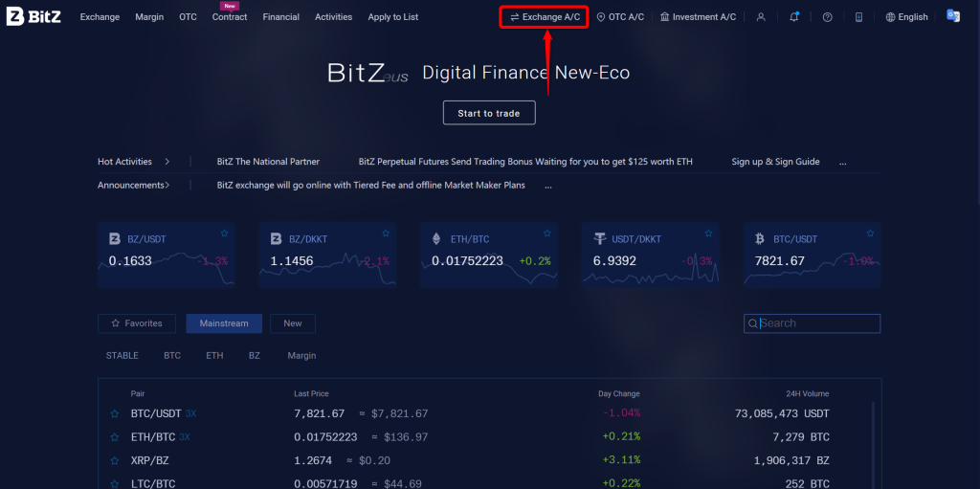
Task: Open the Exchange menu
Action: point(100,17)
